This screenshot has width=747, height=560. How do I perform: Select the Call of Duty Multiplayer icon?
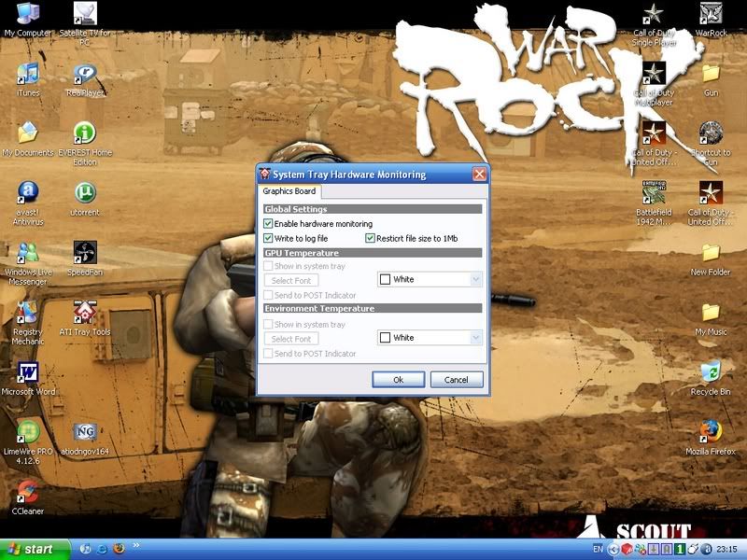pyautogui.click(x=654, y=84)
